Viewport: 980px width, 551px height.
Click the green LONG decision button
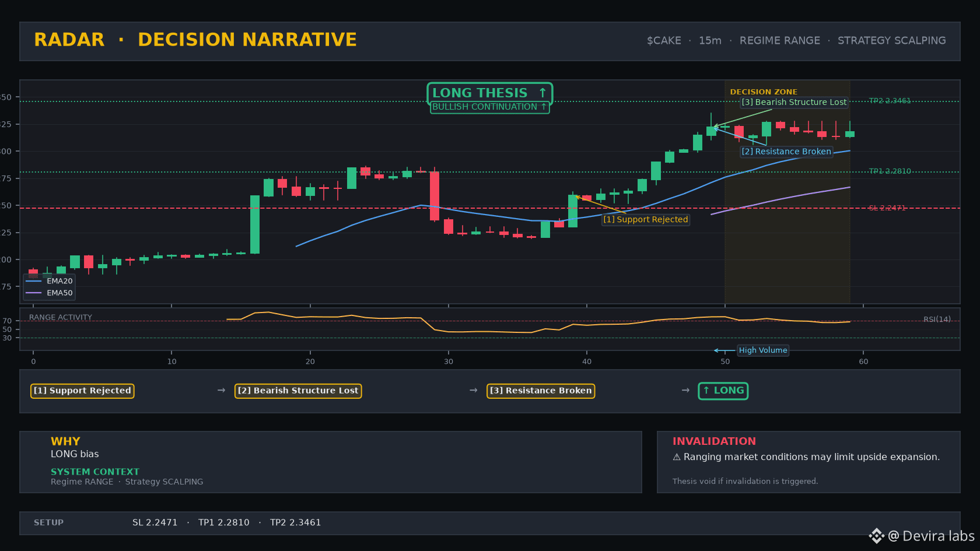[723, 391]
